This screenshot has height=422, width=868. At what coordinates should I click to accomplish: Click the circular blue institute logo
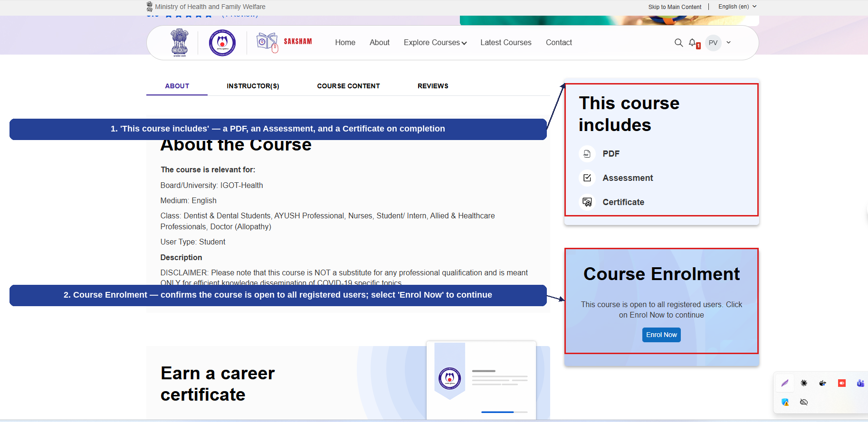222,43
